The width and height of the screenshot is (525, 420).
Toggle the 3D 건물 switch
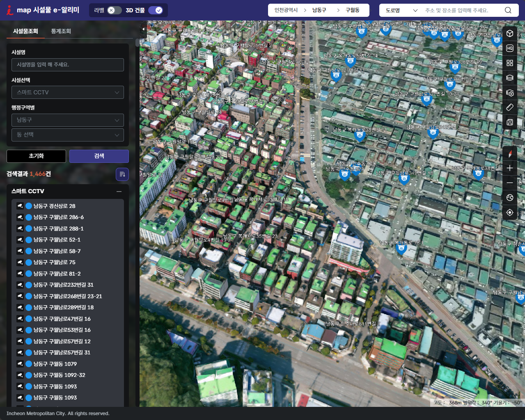(x=156, y=10)
